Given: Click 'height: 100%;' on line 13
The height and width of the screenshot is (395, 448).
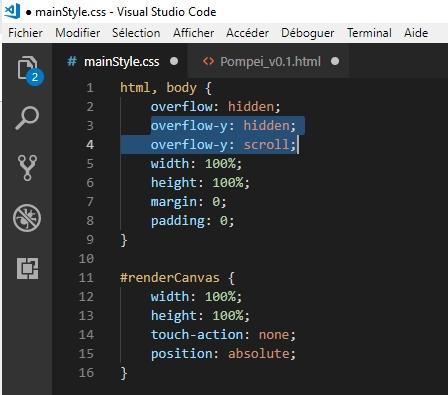Looking at the screenshot, I should pos(200,316).
